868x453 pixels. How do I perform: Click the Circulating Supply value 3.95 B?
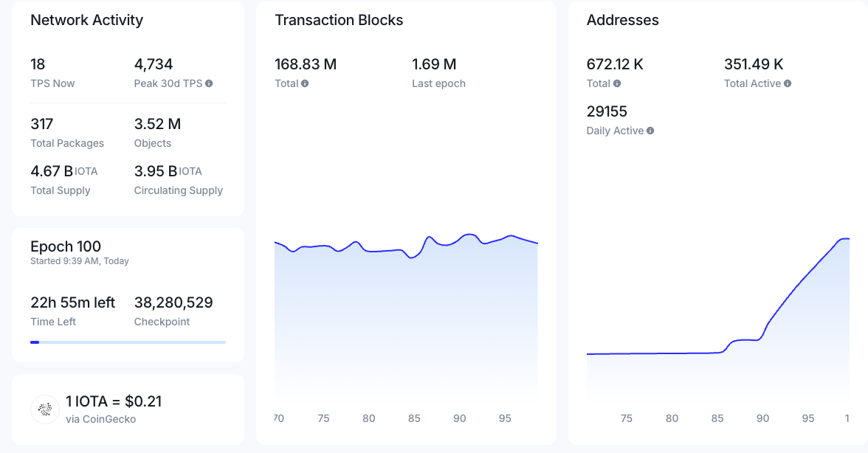pyautogui.click(x=156, y=171)
